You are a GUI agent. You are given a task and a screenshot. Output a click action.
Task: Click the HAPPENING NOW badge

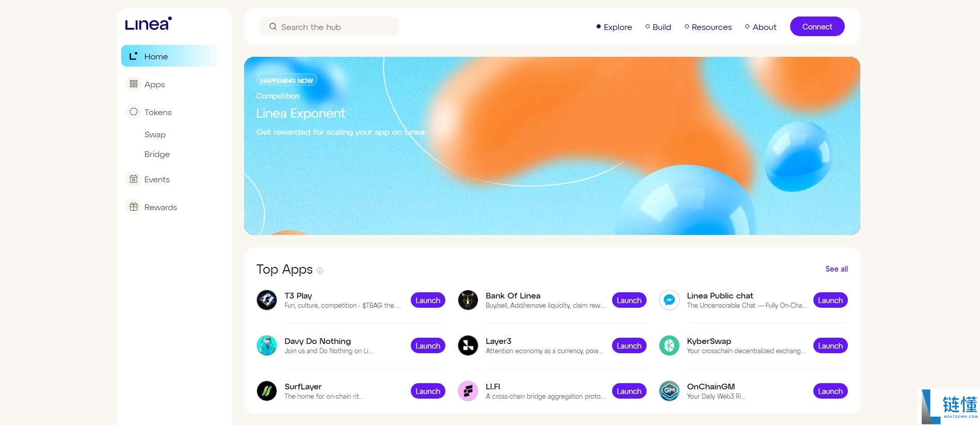pyautogui.click(x=286, y=80)
